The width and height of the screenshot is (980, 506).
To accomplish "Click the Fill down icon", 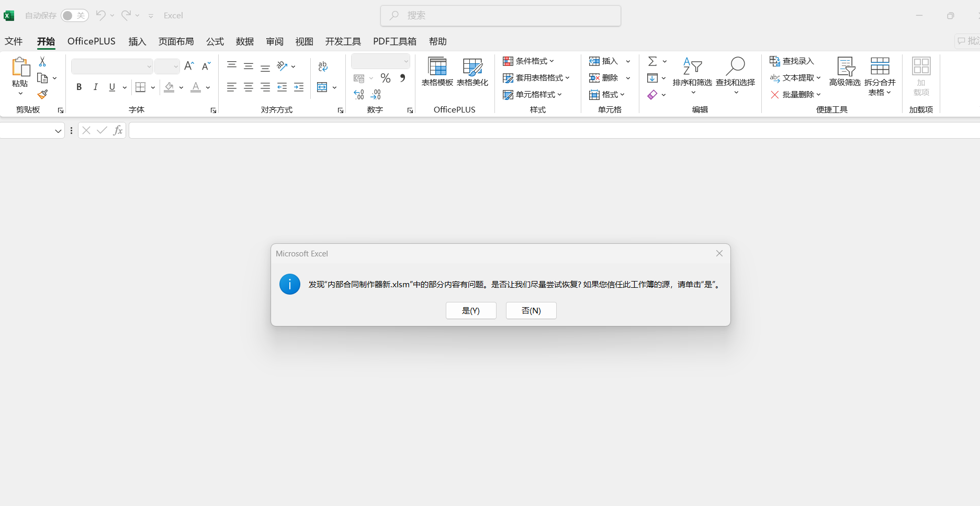I will click(x=652, y=78).
